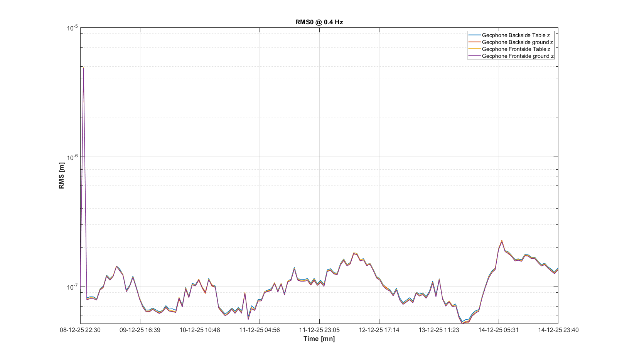Click orange line sample in legend

point(474,42)
